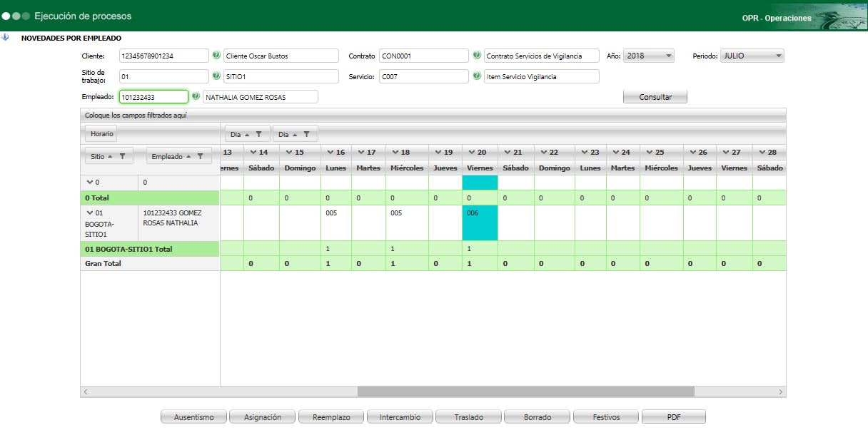The width and height of the screenshot is (868, 445).
Task: Click the 0 Total row label
Action: [149, 198]
